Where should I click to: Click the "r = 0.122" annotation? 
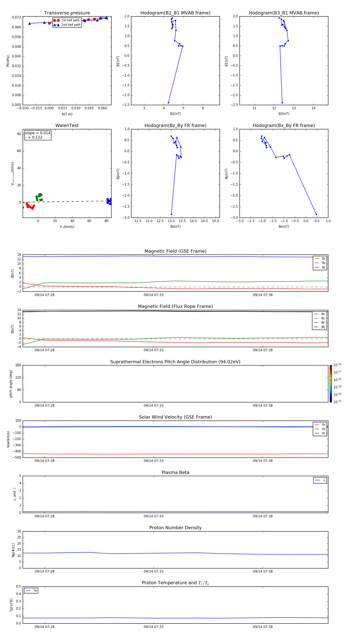point(34,137)
